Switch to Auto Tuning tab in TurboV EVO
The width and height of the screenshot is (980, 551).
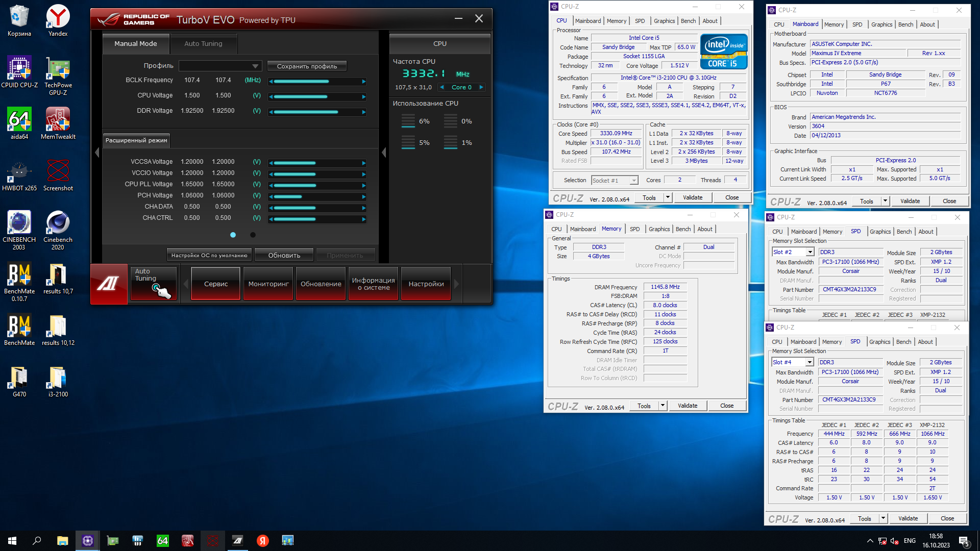(203, 44)
